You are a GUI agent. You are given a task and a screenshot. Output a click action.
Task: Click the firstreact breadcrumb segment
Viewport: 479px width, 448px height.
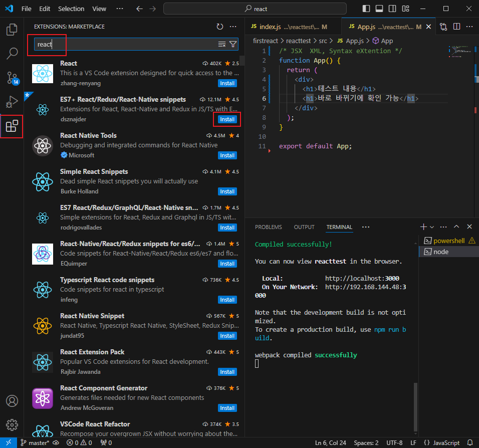(x=265, y=41)
